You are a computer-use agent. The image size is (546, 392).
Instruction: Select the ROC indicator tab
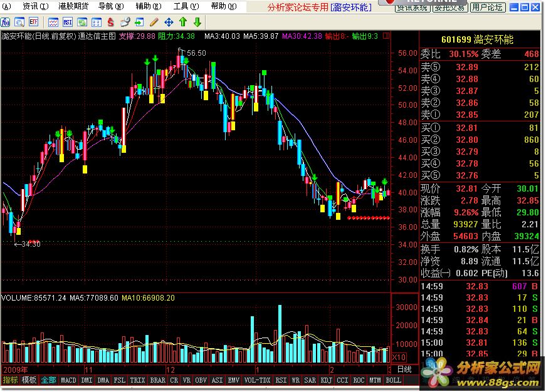(359, 380)
